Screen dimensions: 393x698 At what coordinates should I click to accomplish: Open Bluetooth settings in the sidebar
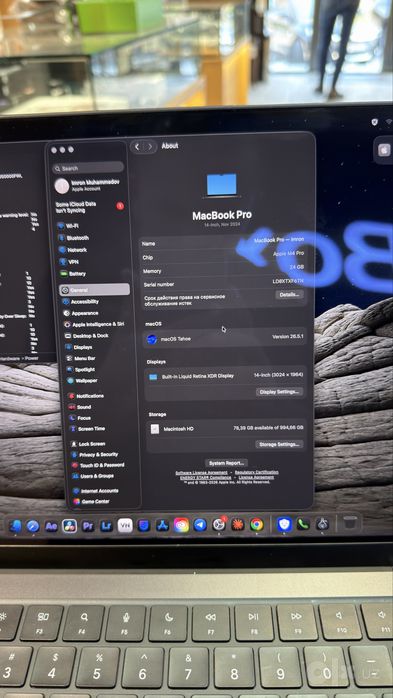pyautogui.click(x=73, y=238)
